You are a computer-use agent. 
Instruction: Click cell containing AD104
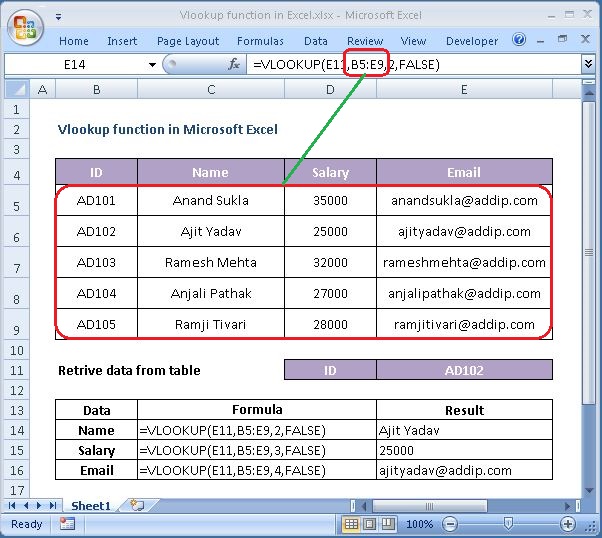coord(96,294)
